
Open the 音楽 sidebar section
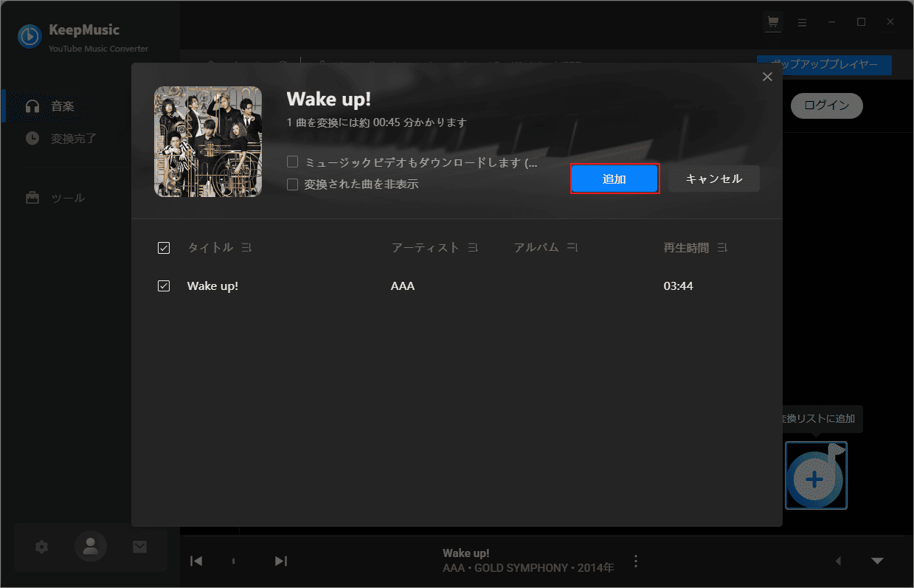coord(90,106)
